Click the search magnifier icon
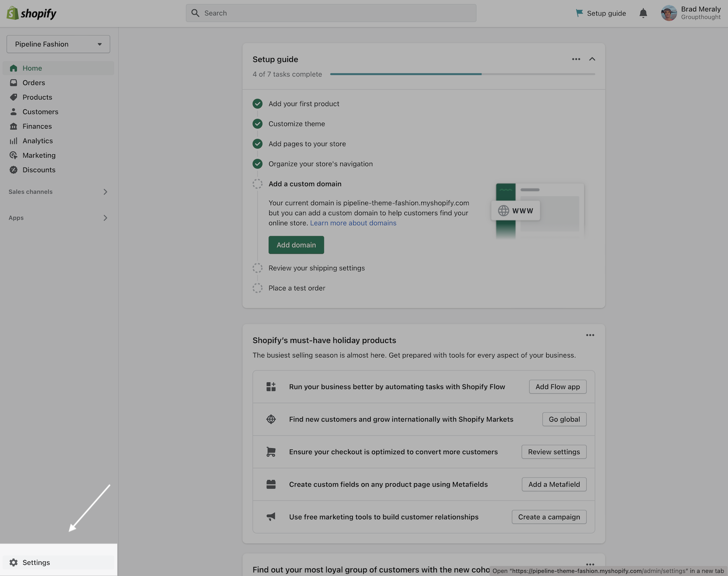Image resolution: width=728 pixels, height=576 pixels. click(195, 13)
